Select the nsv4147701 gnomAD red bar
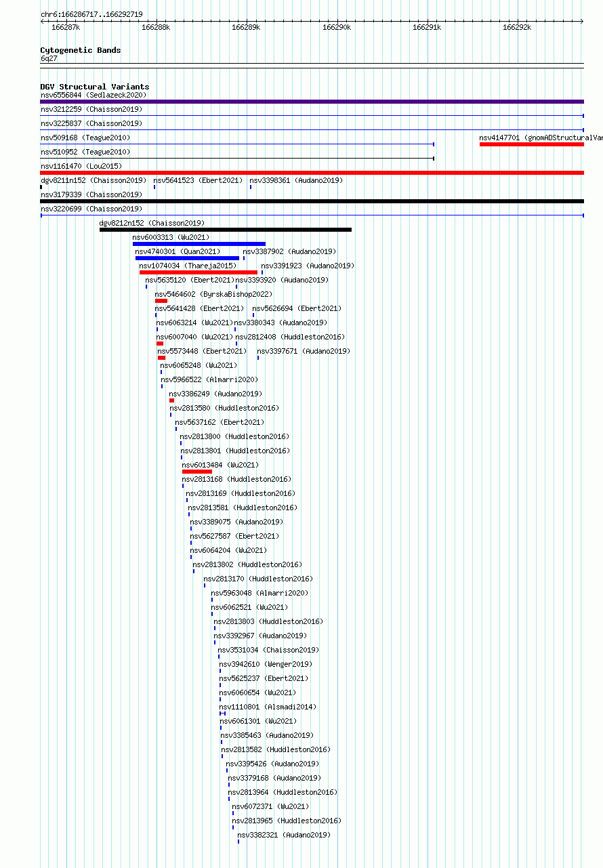This screenshot has height=868, width=603. coord(532,144)
